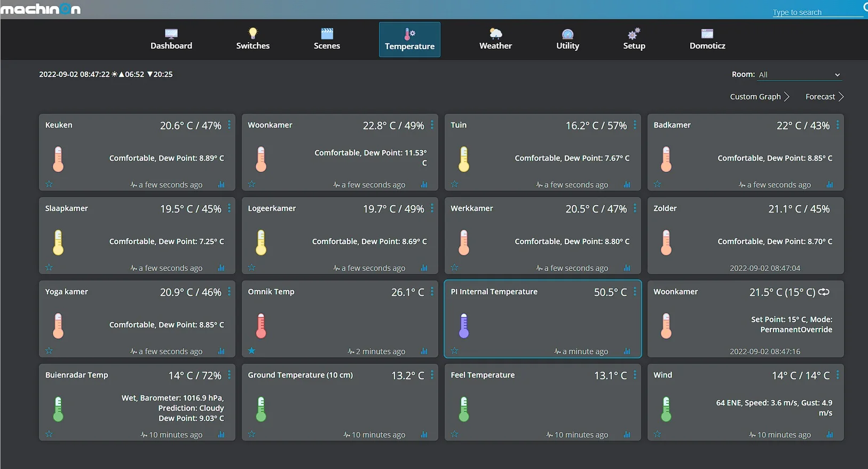Click the Tuin yellow thermometer icon
868x469 pixels.
coord(464,159)
